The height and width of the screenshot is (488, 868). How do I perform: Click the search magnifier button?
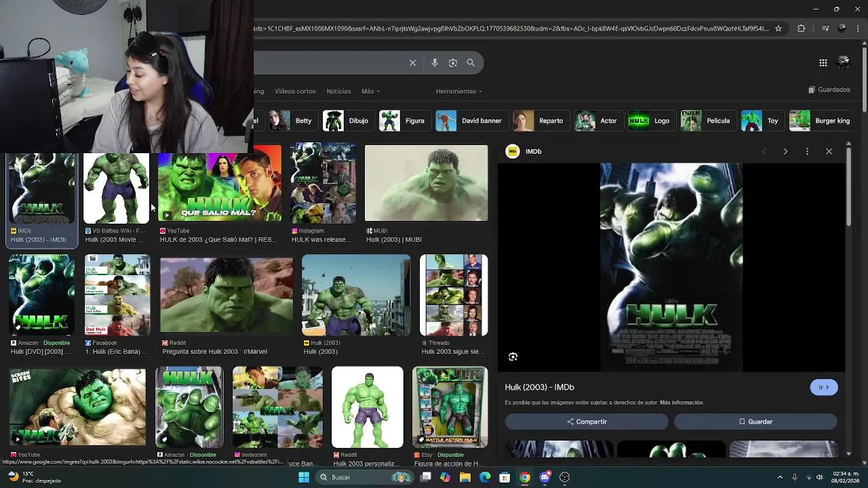(x=471, y=63)
